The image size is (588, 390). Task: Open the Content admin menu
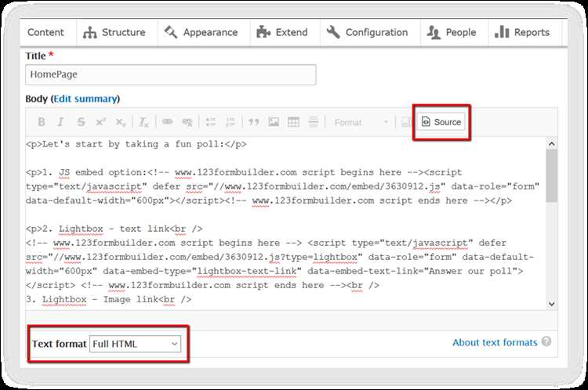45,33
